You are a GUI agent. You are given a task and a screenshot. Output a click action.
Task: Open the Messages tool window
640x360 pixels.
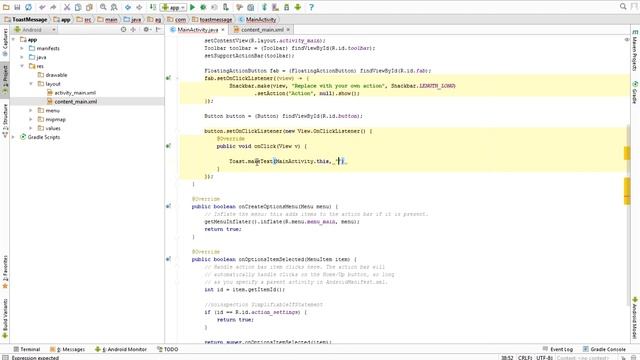click(67, 349)
